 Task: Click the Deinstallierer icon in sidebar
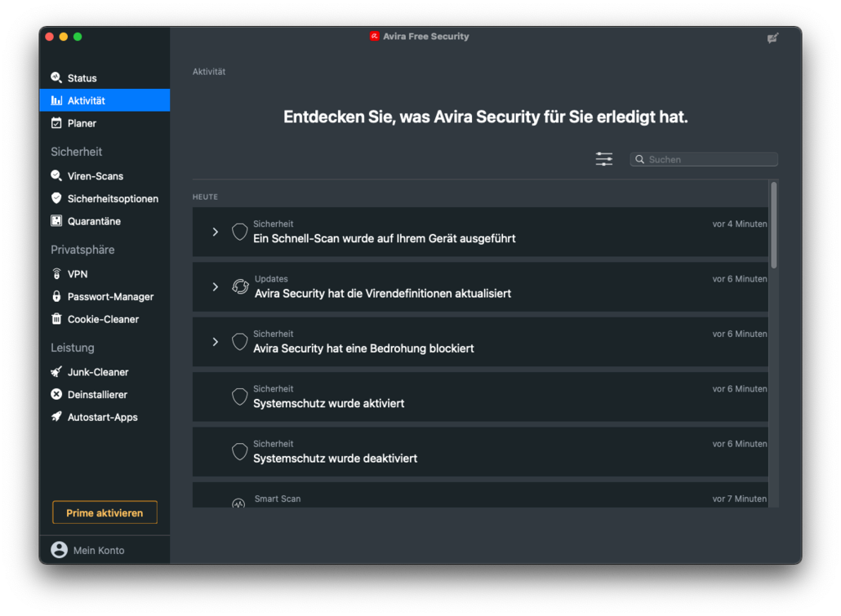click(x=56, y=395)
